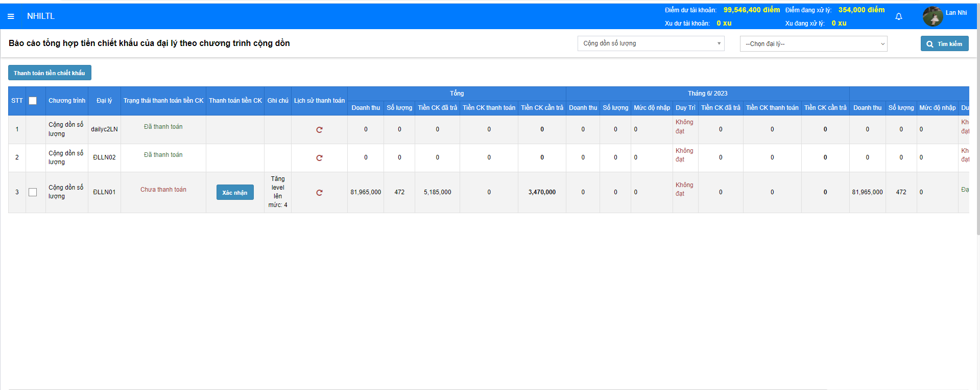The image size is (980, 390).
Task: Expand the Cộng dồn số lượng dropdown
Action: pos(651,43)
